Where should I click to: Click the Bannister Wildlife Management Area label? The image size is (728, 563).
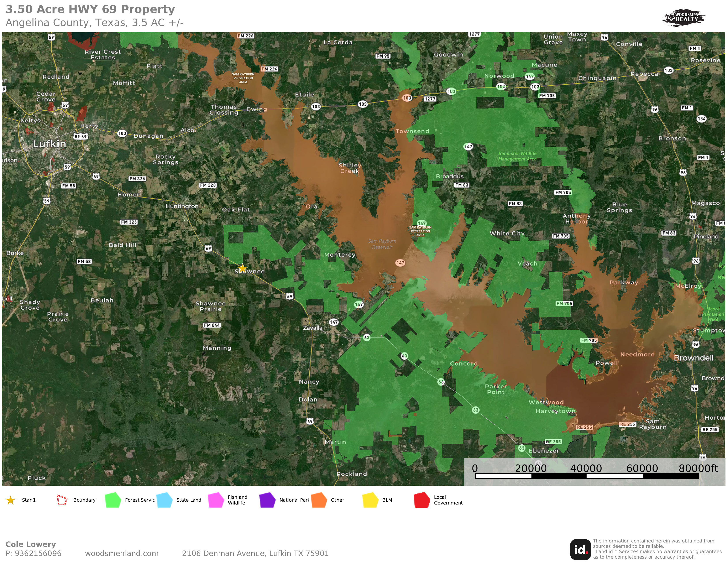[x=517, y=156]
